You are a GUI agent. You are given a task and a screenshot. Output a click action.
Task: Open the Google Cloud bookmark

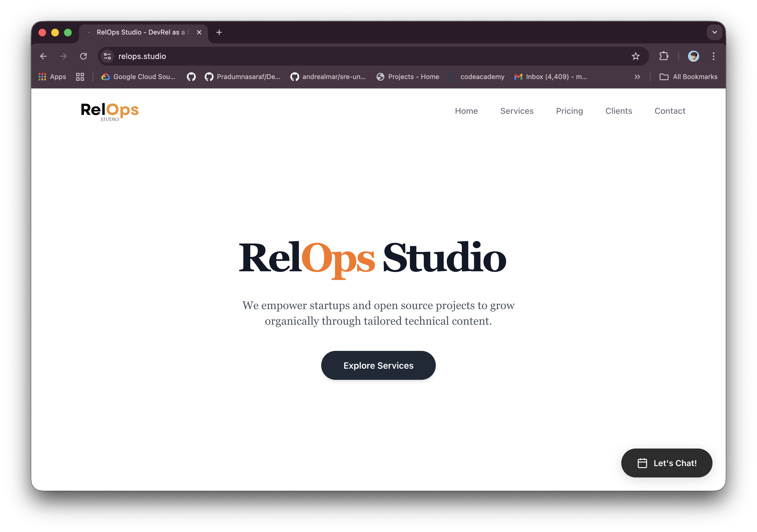click(x=138, y=77)
